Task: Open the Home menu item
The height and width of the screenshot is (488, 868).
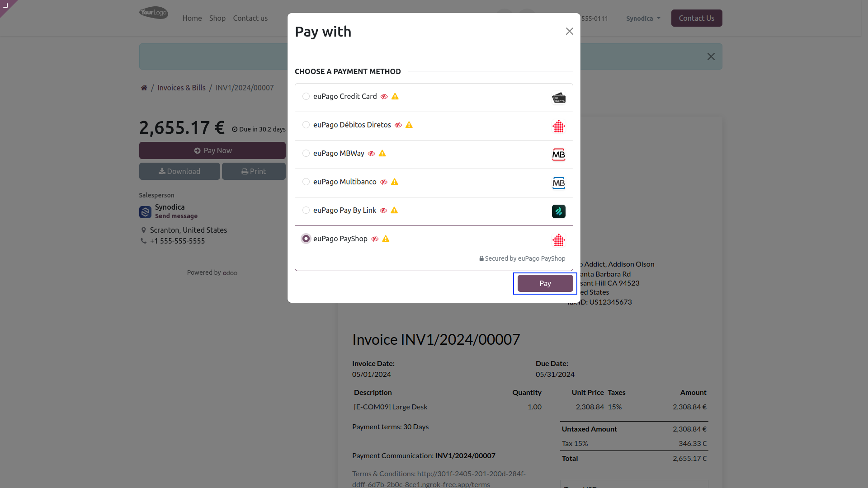Action: click(x=192, y=18)
